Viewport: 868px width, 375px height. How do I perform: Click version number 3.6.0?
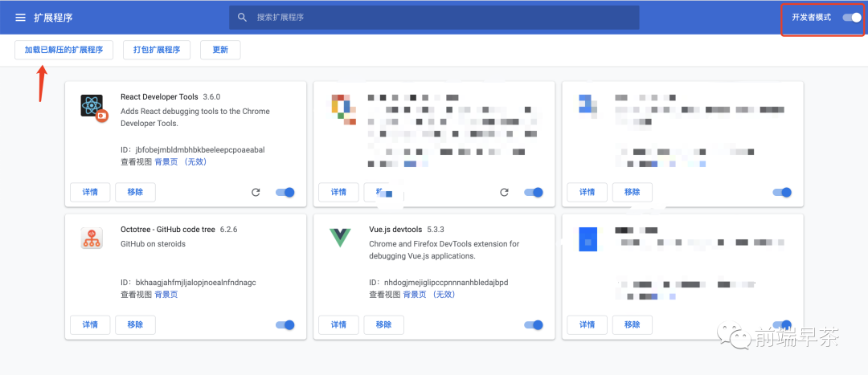pos(211,97)
